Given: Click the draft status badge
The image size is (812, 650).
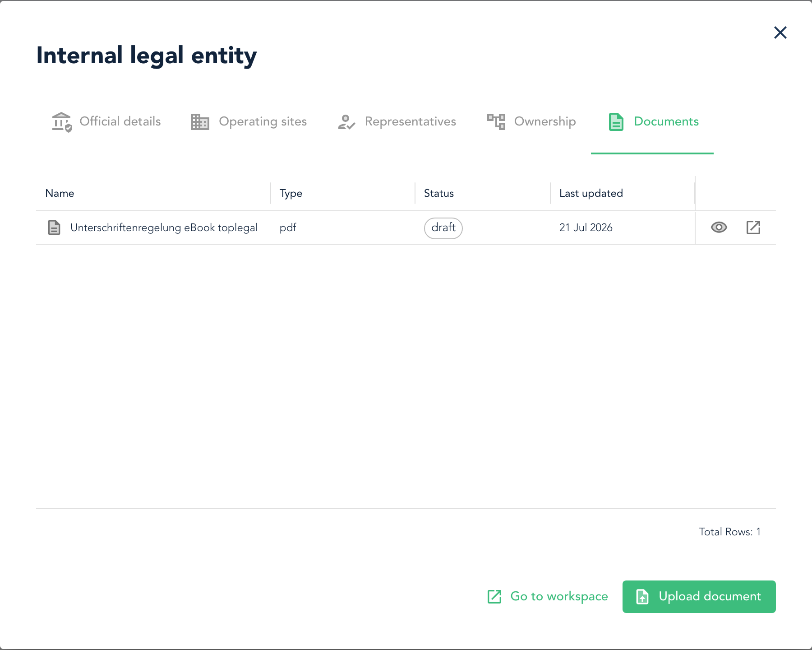Looking at the screenshot, I should [443, 228].
